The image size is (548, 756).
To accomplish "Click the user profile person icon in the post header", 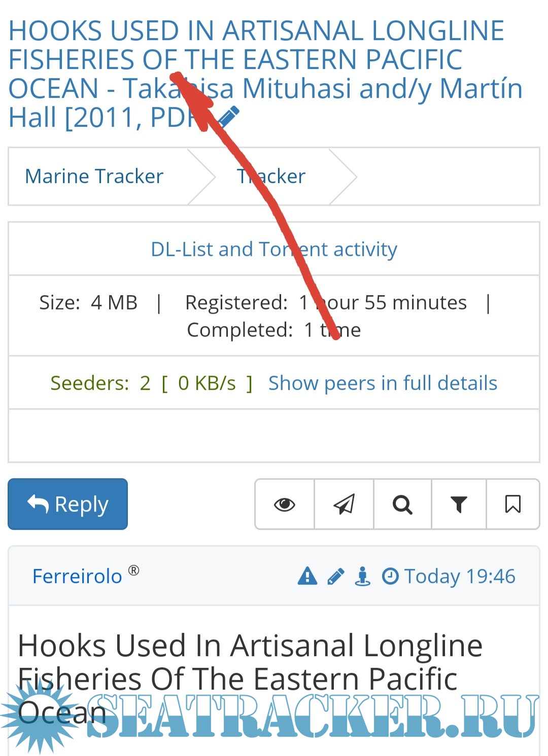I will tap(362, 577).
